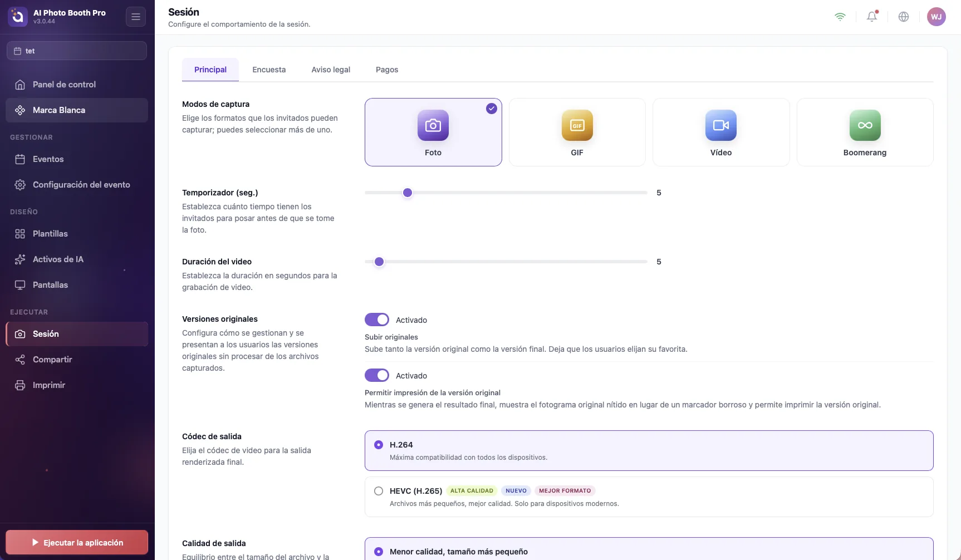This screenshot has height=560, width=961.
Task: Click the Panel de control home icon
Action: click(20, 85)
